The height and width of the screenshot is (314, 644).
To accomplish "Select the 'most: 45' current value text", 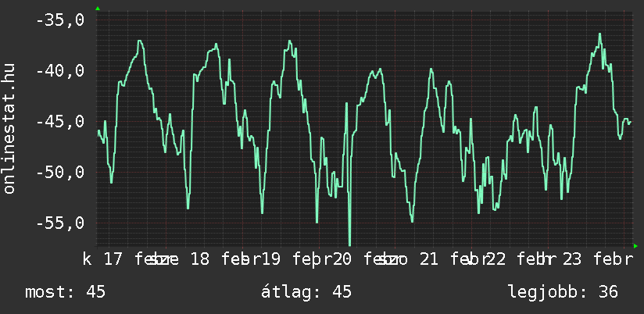I will 65,292.
